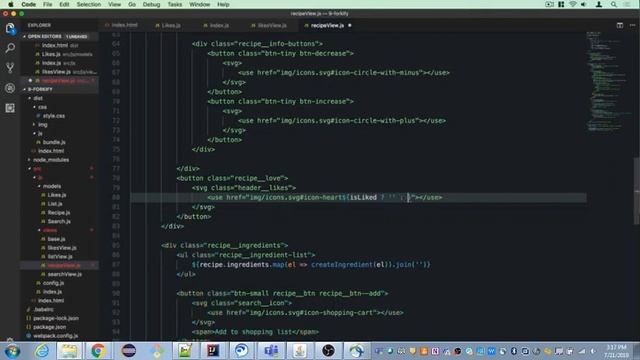Viewport: 640px width, 360px height.
Task: Open the Code application menu
Action: tap(28, 4)
